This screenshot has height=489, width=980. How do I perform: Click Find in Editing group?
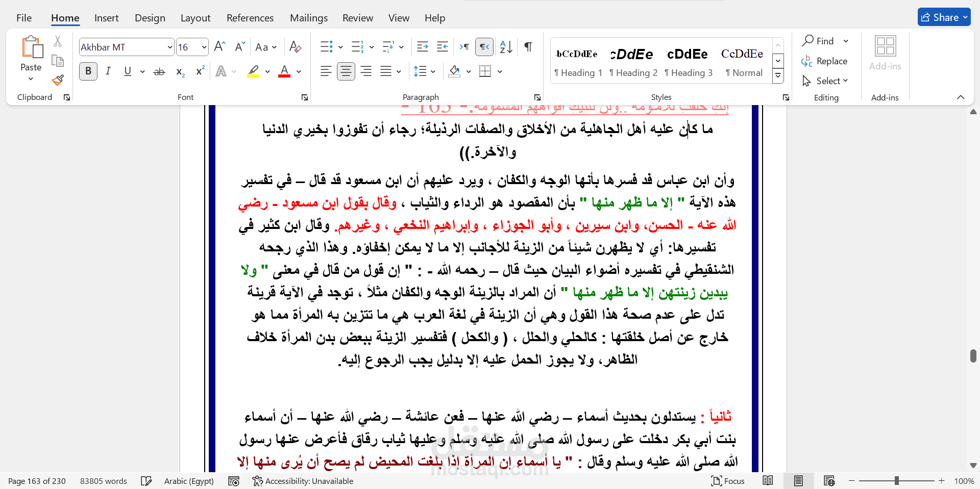click(818, 41)
